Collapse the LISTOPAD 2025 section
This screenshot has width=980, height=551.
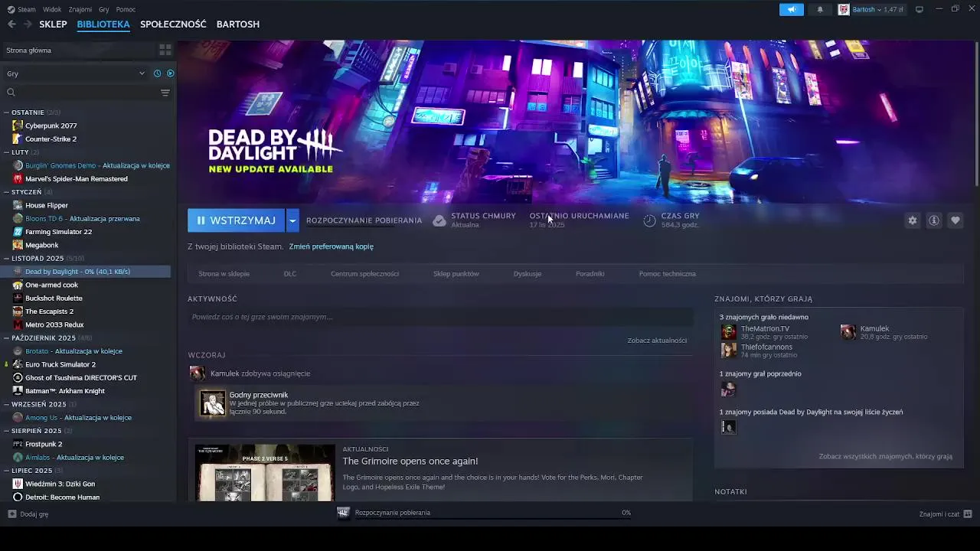[6, 259]
